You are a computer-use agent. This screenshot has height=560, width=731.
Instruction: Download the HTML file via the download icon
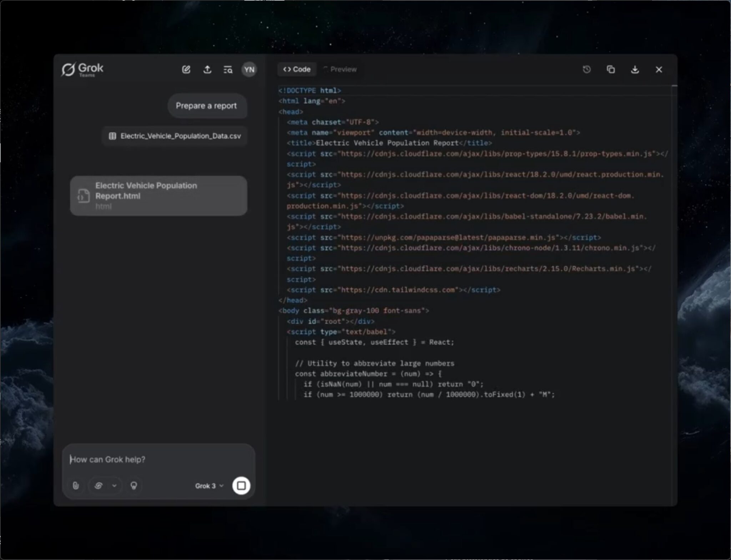[x=635, y=69]
